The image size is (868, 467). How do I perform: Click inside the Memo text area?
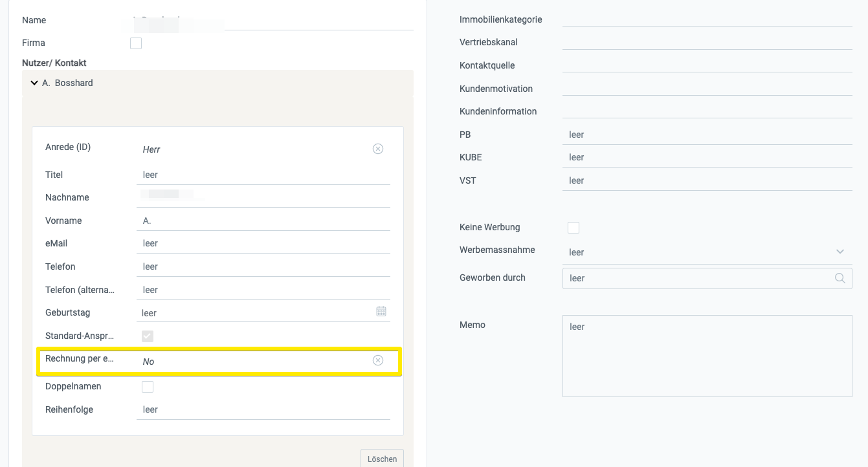click(707, 356)
